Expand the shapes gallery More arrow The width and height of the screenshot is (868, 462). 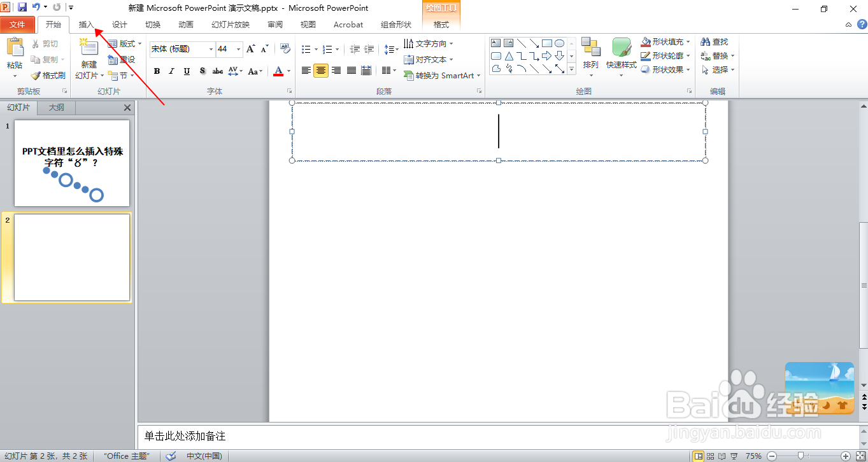(571, 69)
